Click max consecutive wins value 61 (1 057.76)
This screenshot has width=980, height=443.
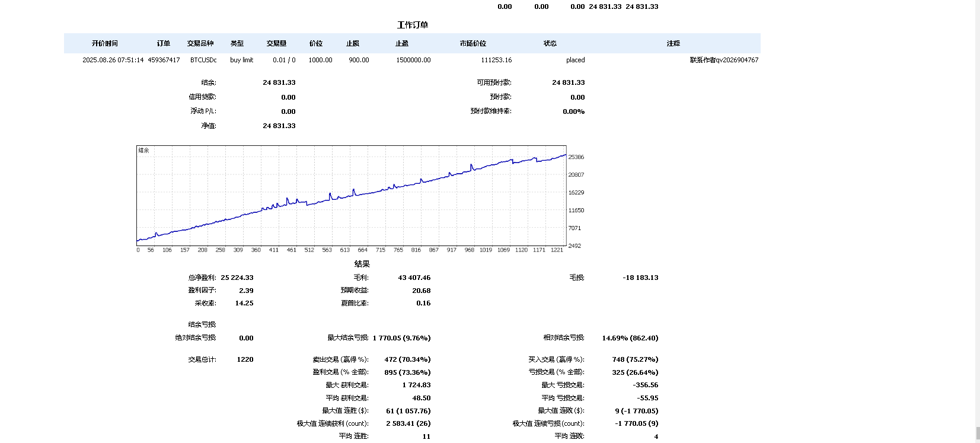408,411
